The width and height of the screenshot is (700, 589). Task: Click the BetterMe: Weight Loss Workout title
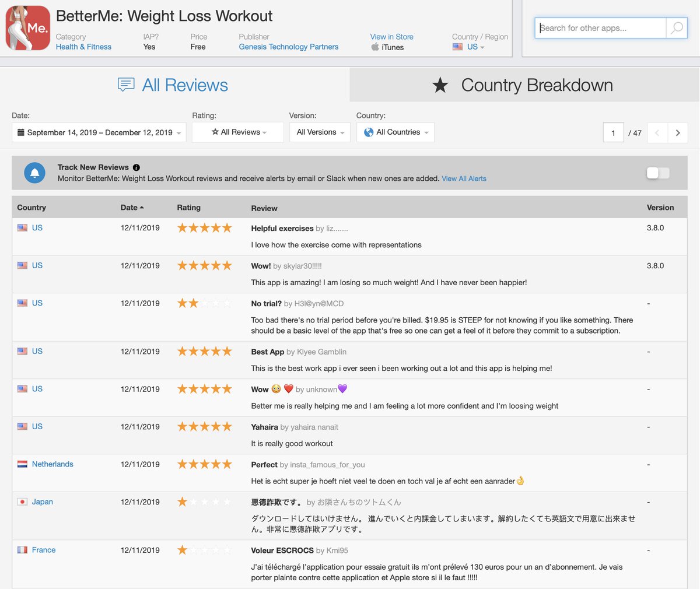164,16
